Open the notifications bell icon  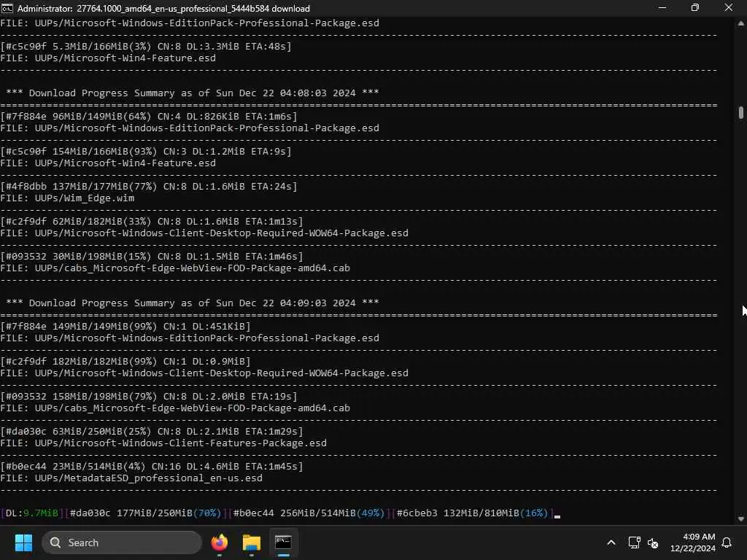click(x=727, y=542)
